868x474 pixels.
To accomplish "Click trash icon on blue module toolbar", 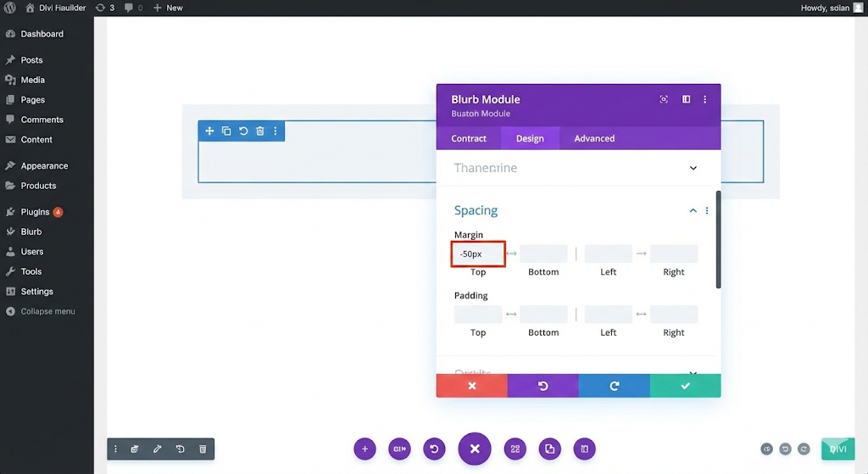I will [260, 131].
